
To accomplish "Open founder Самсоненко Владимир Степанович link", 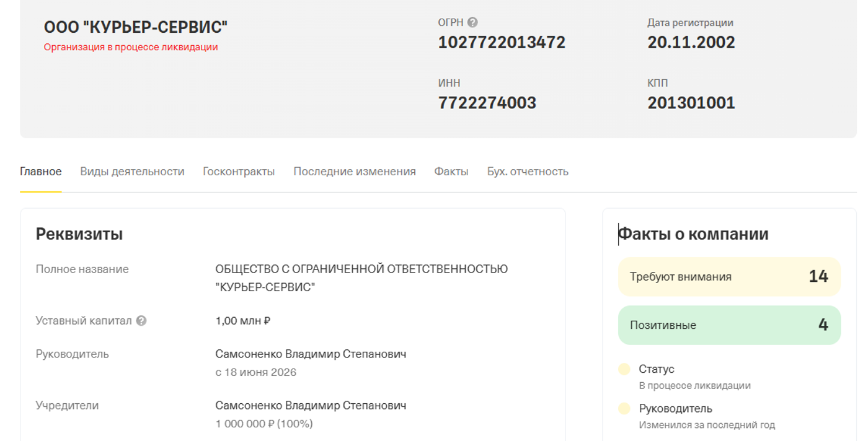I will (311, 406).
